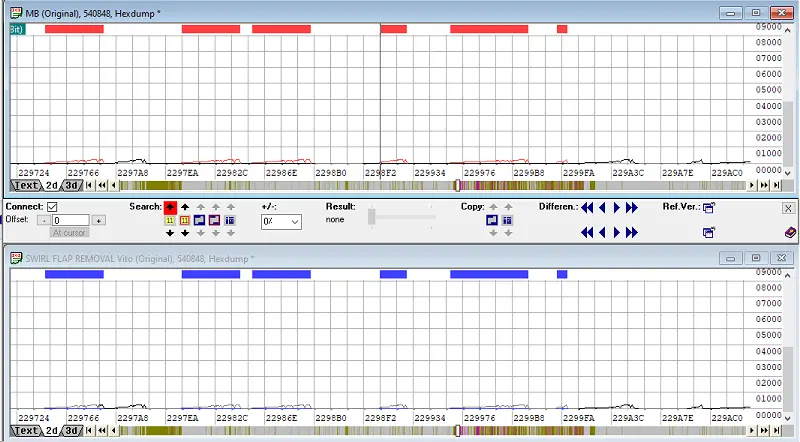
Task: Click the blue table icon under Search
Action: coord(230,220)
